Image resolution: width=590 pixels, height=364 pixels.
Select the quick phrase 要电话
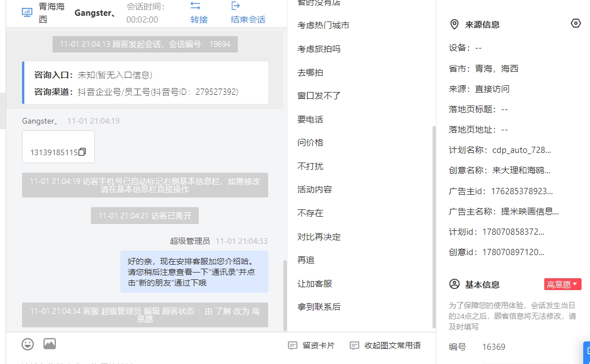(x=310, y=120)
